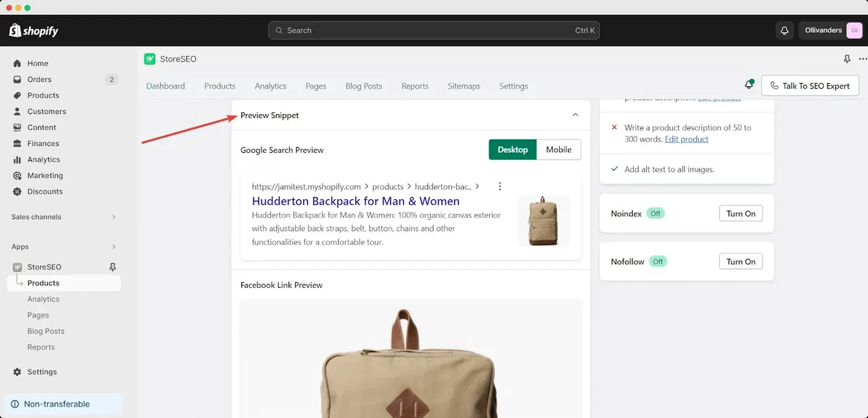The width and height of the screenshot is (868, 418).
Task: Click the Content icon in sidebar
Action: (17, 128)
